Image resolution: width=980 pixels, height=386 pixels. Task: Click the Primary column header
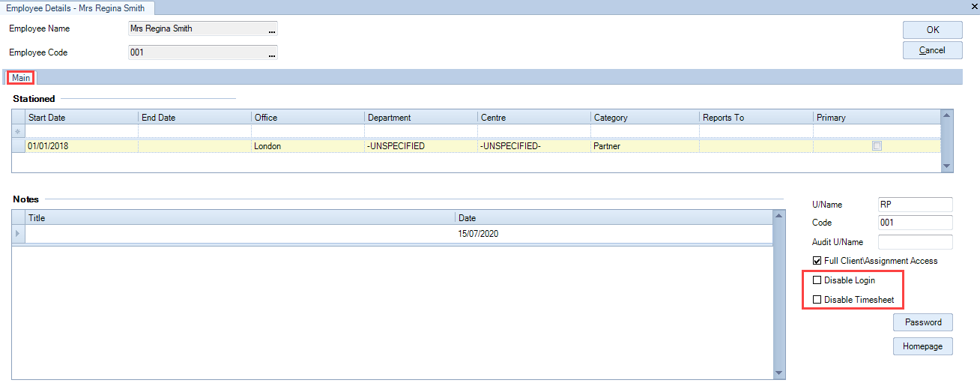pyautogui.click(x=877, y=118)
